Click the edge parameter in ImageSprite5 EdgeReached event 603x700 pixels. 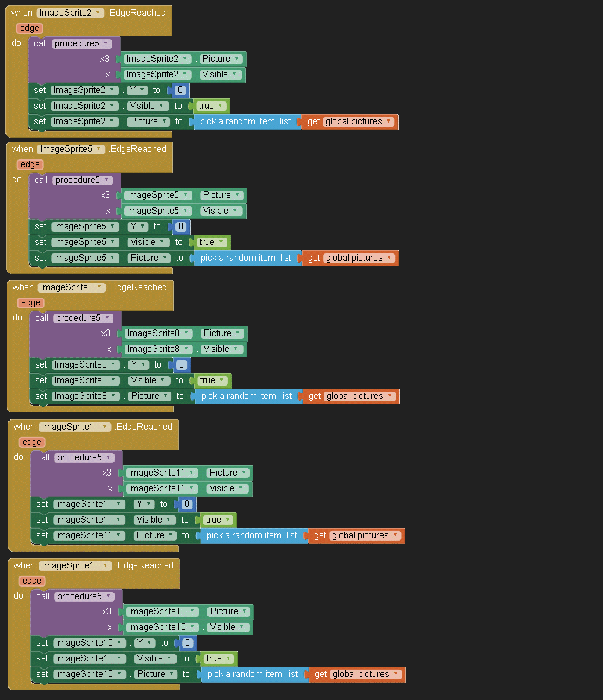coord(30,164)
